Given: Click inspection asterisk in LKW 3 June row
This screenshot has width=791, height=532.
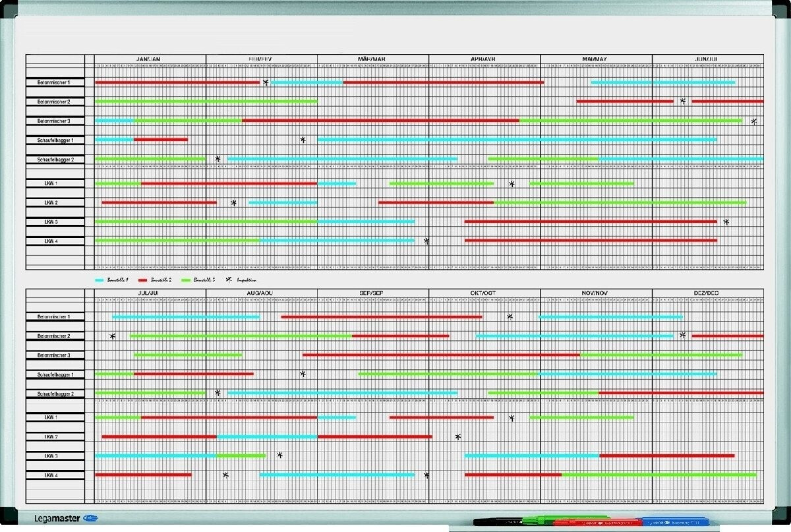Looking at the screenshot, I should (726, 222).
